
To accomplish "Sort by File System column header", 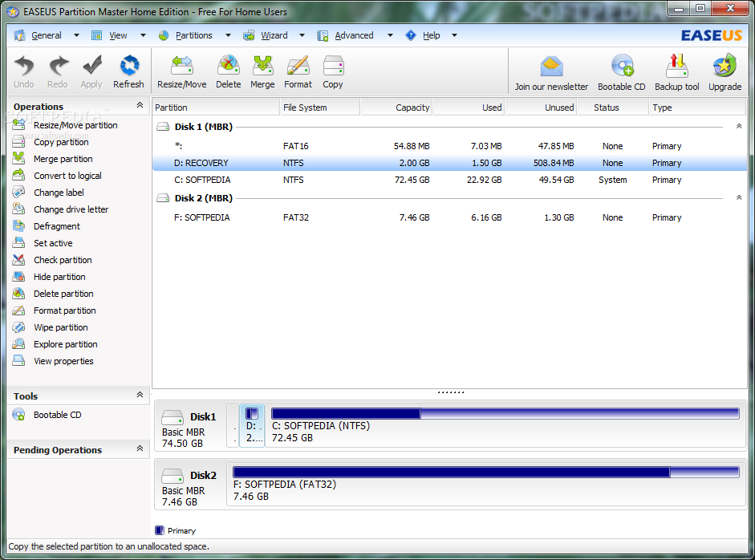I will (x=319, y=108).
